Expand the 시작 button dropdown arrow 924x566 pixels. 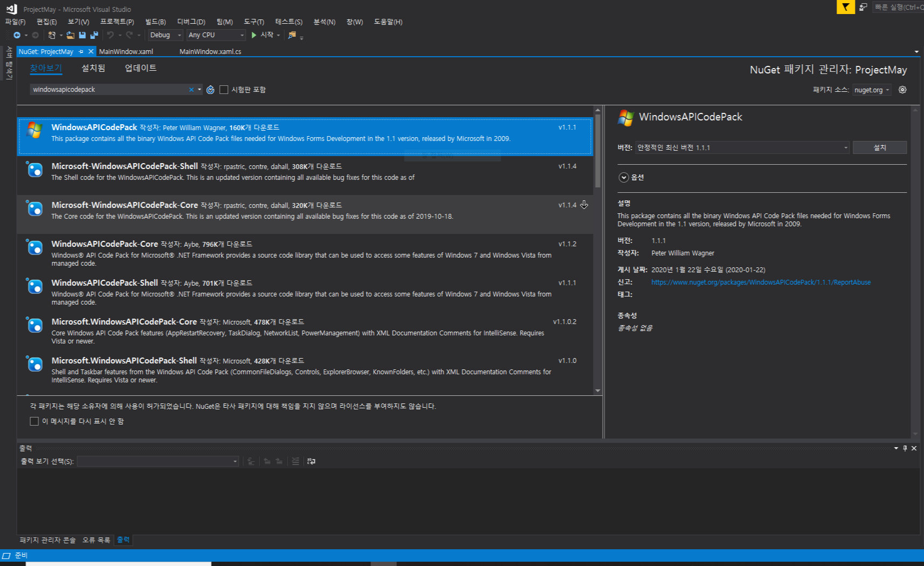[x=279, y=35]
